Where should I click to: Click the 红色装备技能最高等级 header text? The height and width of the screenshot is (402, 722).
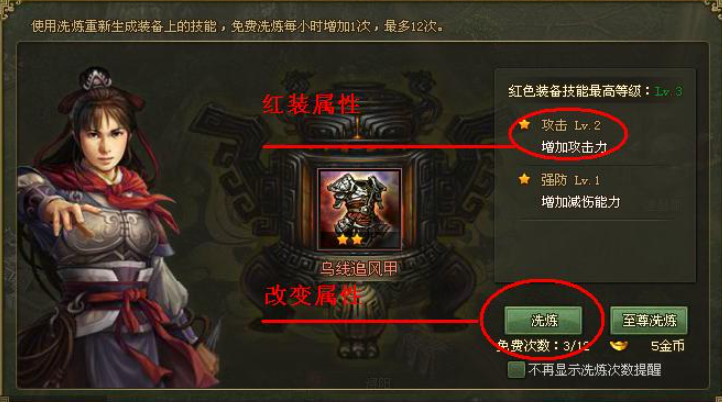[x=575, y=91]
